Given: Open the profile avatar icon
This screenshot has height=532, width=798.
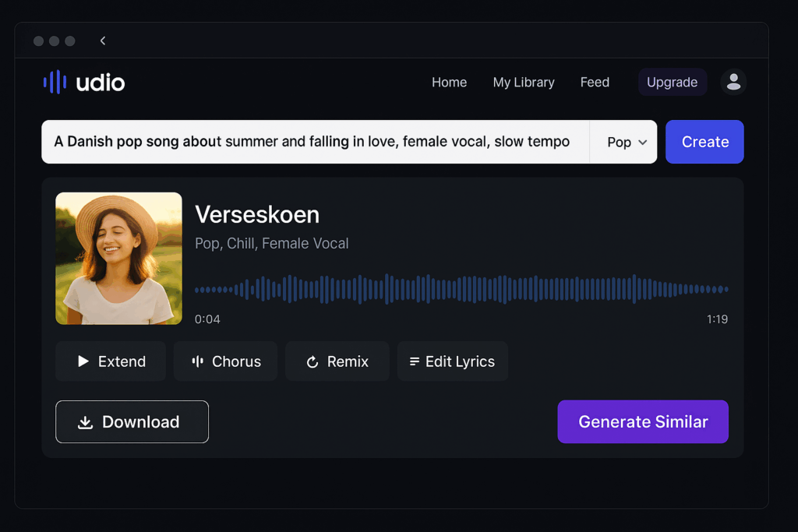Looking at the screenshot, I should click(x=733, y=82).
